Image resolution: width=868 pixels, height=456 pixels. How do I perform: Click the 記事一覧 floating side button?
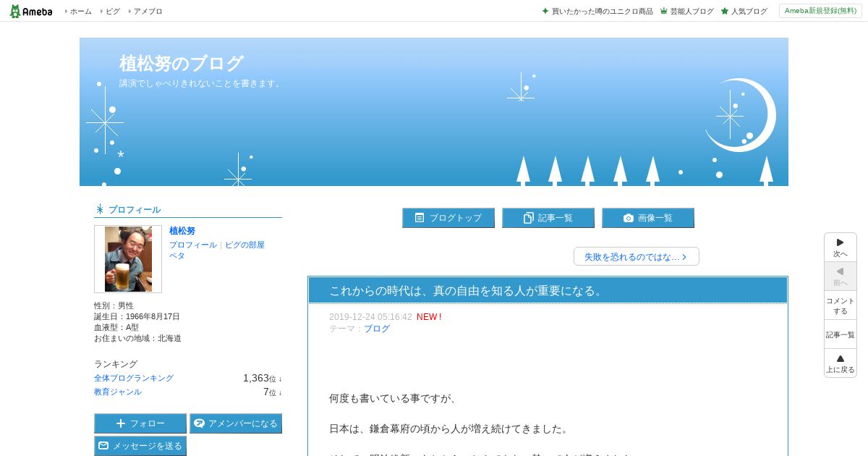(841, 334)
